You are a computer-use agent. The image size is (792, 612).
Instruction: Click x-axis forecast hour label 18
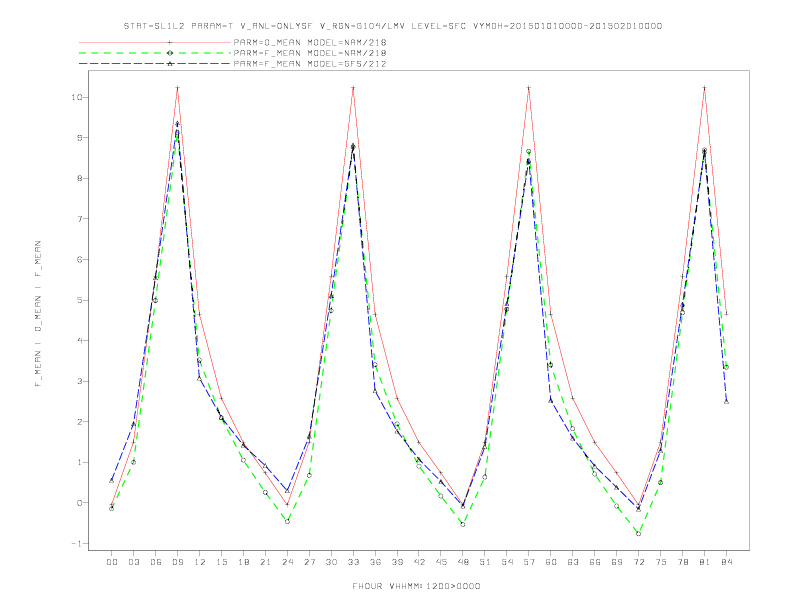coord(243,562)
